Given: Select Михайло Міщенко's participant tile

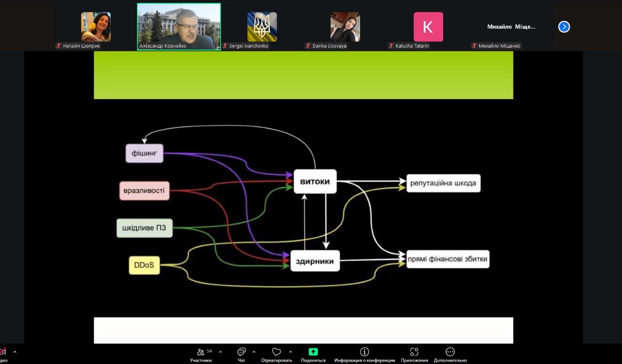Looking at the screenshot, I should 511,27.
